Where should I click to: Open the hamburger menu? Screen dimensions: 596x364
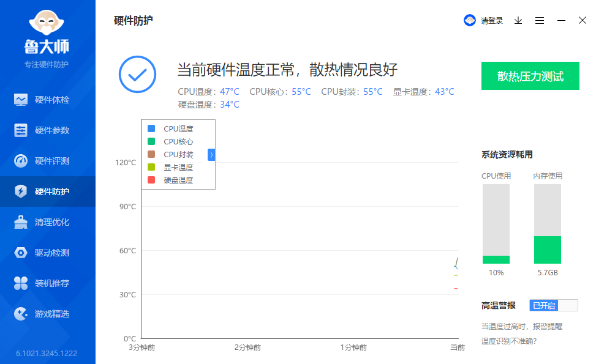[540, 20]
